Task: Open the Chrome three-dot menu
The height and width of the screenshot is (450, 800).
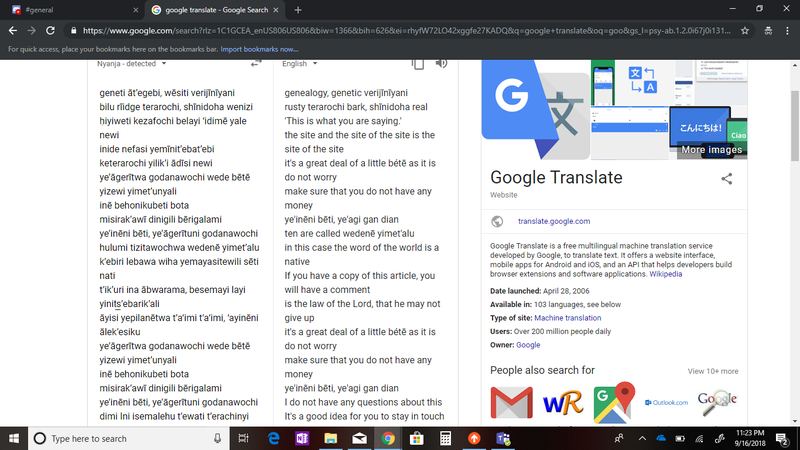Action: (x=787, y=31)
